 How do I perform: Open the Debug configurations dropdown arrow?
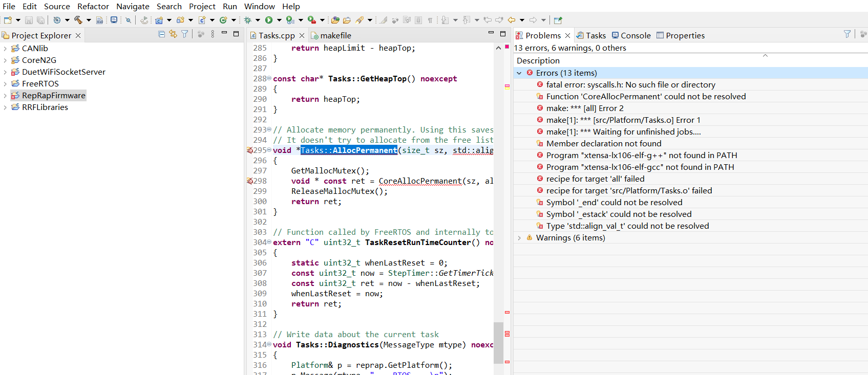coord(258,20)
